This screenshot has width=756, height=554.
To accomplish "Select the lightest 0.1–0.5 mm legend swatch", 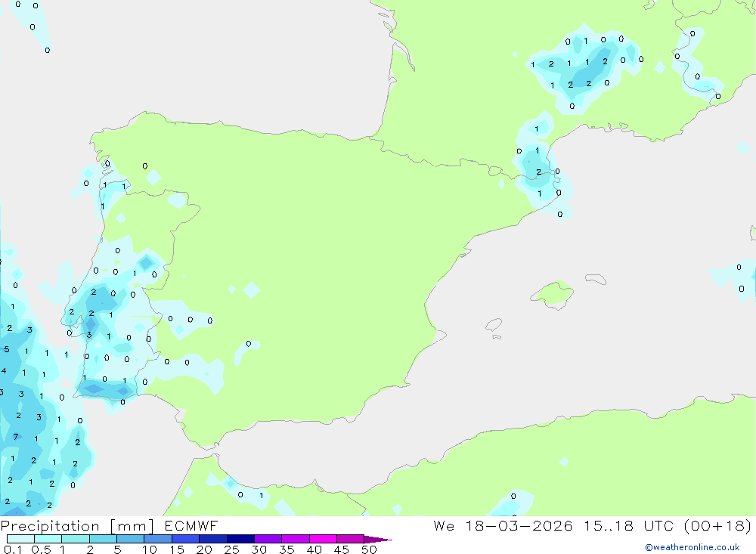I will (x=20, y=539).
